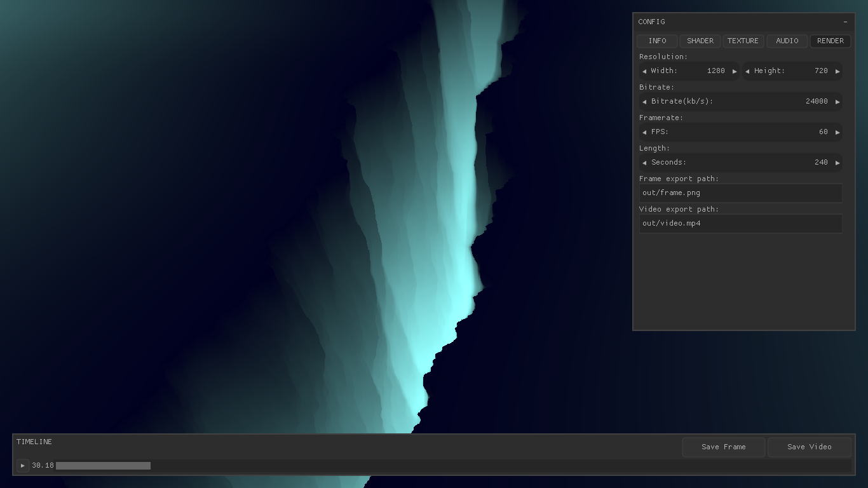
Task: Decrease the FPS value
Action: tap(644, 132)
